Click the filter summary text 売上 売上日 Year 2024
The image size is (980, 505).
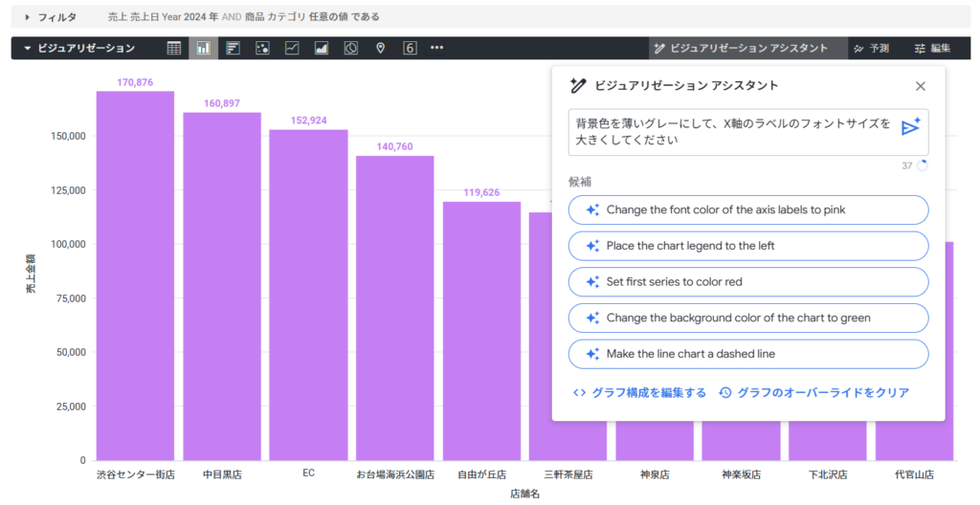click(163, 17)
